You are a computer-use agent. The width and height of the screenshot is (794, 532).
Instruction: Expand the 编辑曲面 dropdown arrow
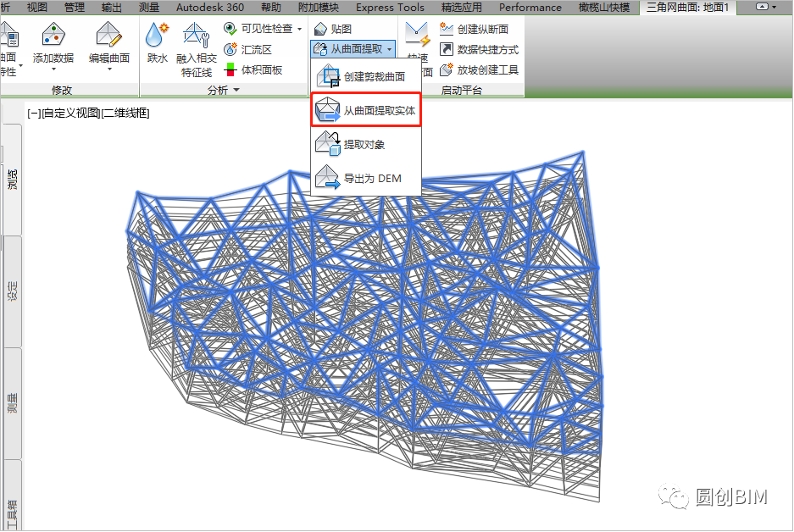(x=108, y=69)
